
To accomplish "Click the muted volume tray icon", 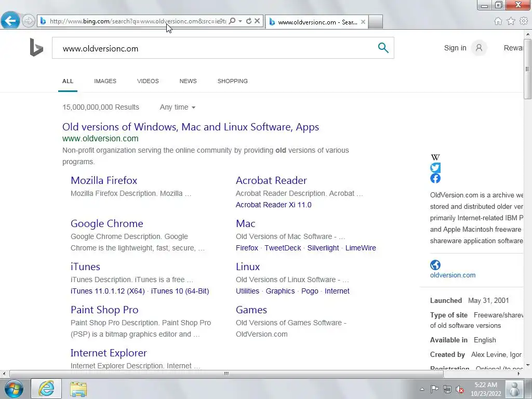I will (460, 389).
